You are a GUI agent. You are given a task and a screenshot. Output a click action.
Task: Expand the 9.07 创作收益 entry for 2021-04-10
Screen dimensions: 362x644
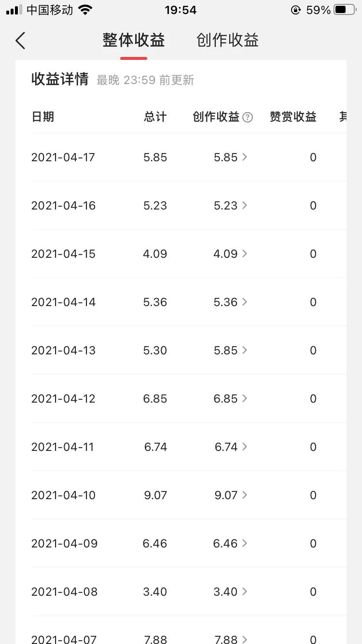coord(244,495)
